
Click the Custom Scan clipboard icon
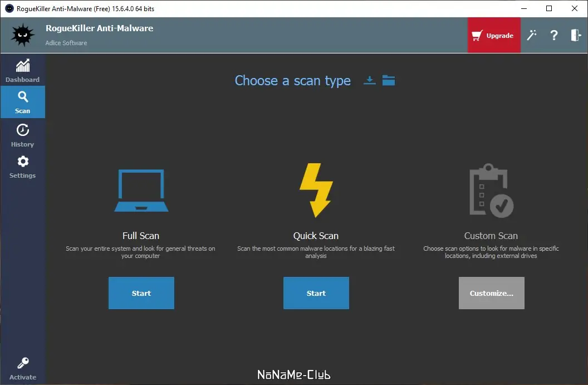tap(491, 190)
